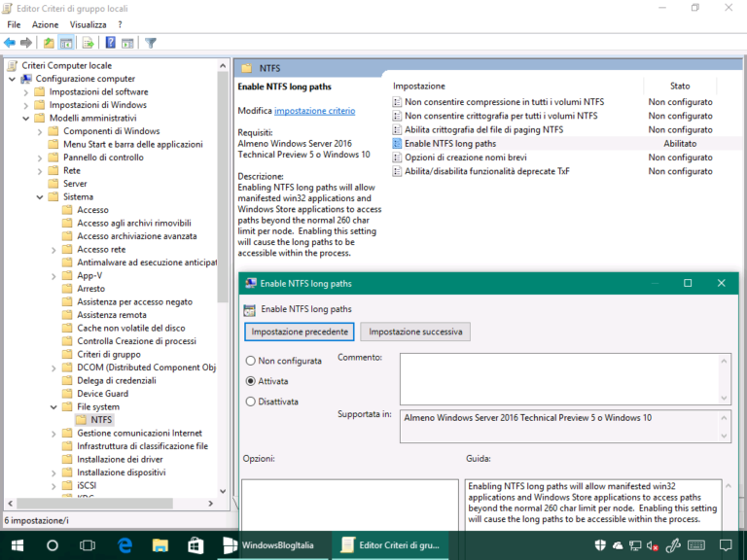Open Task View on taskbar
The height and width of the screenshot is (560, 747).
click(x=88, y=545)
